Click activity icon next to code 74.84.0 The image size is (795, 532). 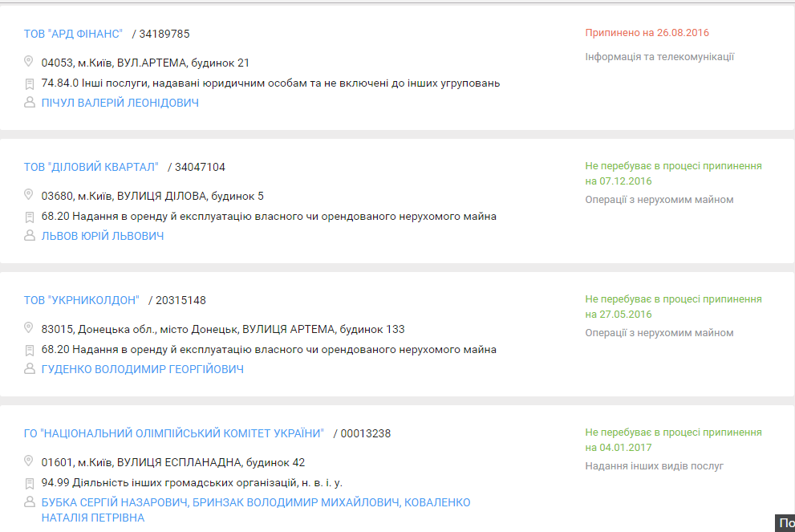pos(30,83)
